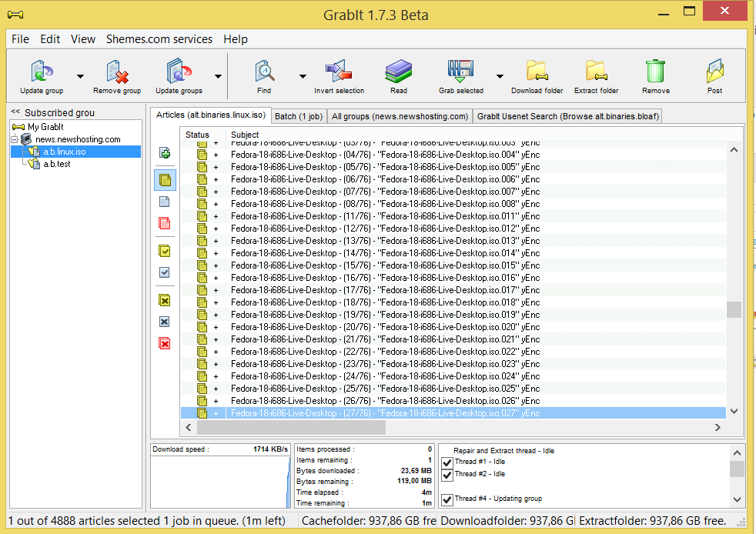Click the Remove group toolbar icon
756x534 pixels.
click(117, 72)
